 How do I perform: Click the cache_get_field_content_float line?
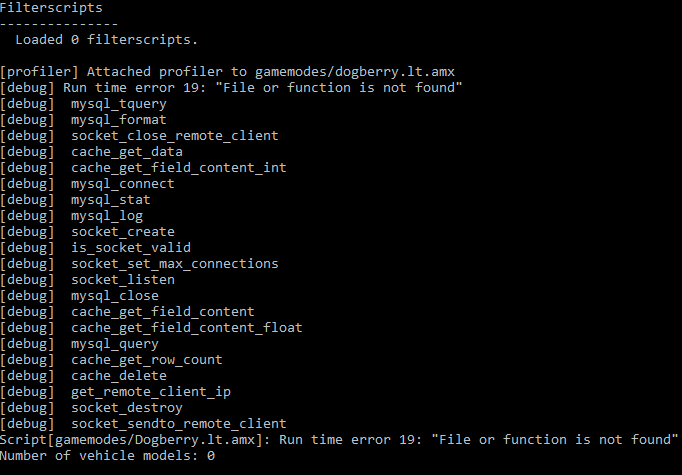click(151, 328)
